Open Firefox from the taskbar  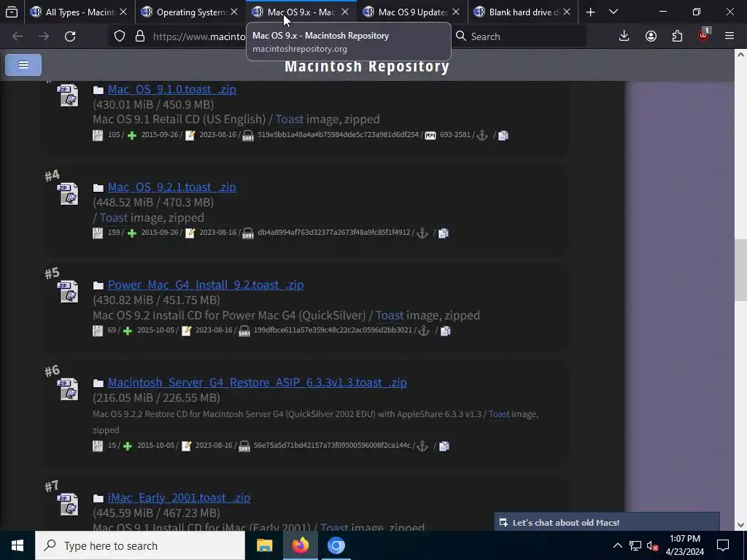tap(300, 545)
